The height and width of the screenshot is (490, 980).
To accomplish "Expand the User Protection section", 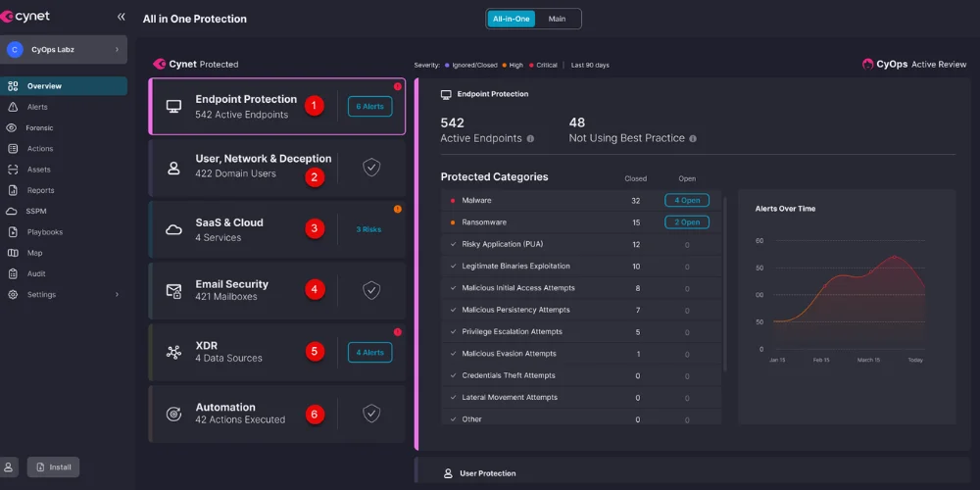I will tap(488, 473).
